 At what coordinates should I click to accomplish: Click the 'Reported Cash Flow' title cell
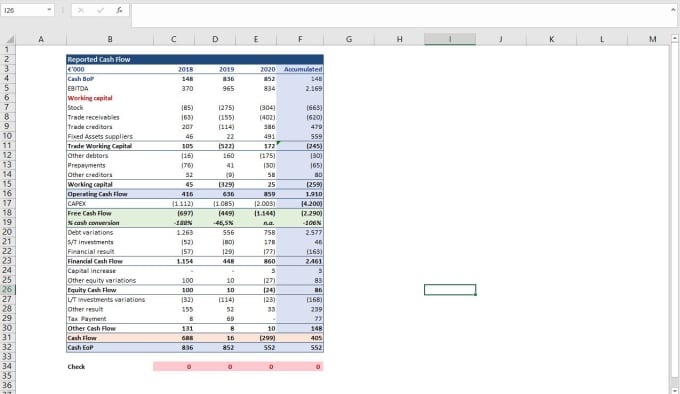point(195,59)
